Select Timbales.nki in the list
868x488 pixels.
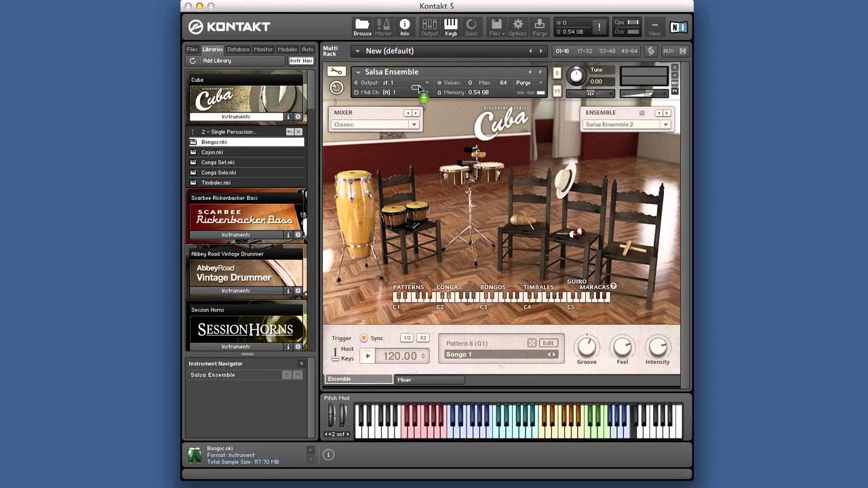point(246,182)
